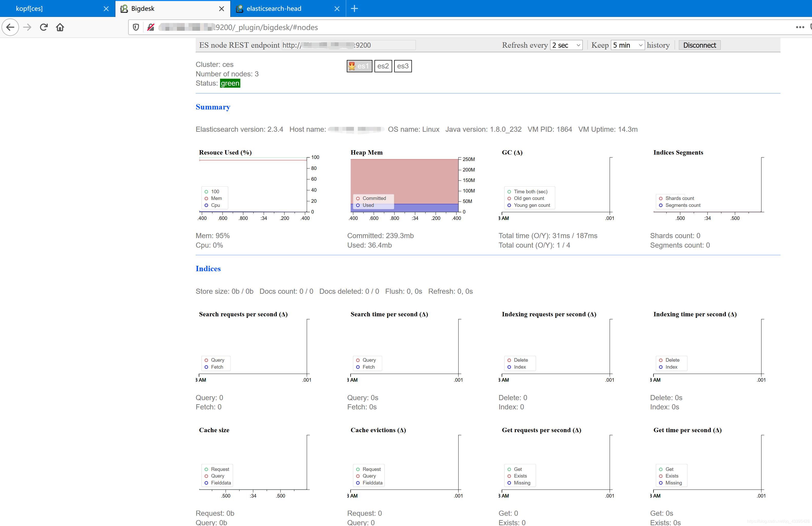Click the green cluster status badge
The image size is (812, 526).
pos(230,83)
